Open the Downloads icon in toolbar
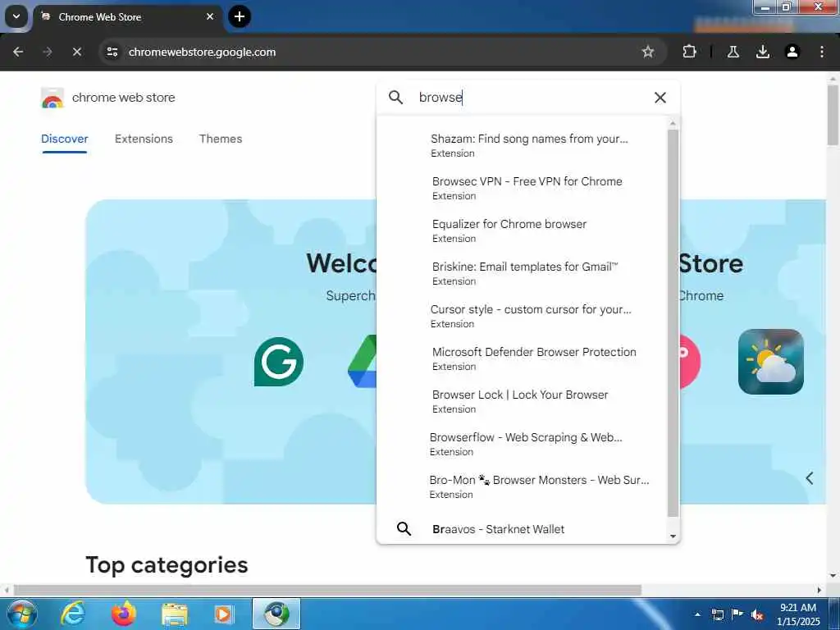This screenshot has width=840, height=630. pyautogui.click(x=763, y=52)
